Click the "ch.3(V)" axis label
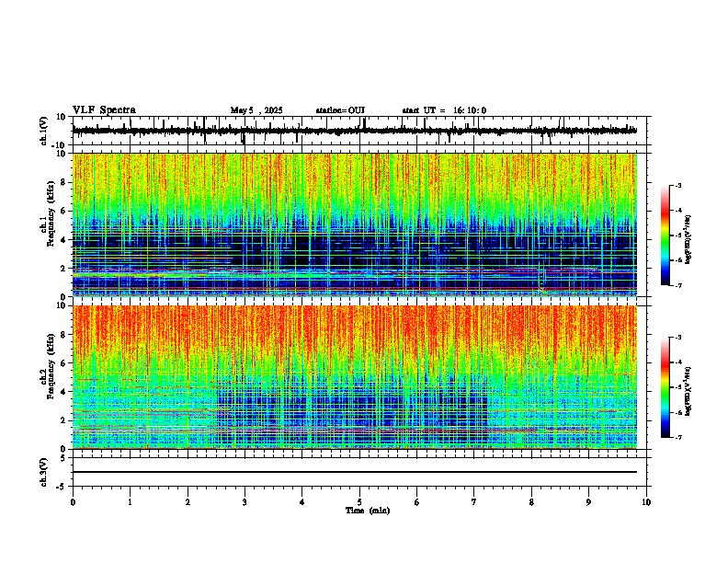The width and height of the screenshot is (728, 563). (44, 472)
